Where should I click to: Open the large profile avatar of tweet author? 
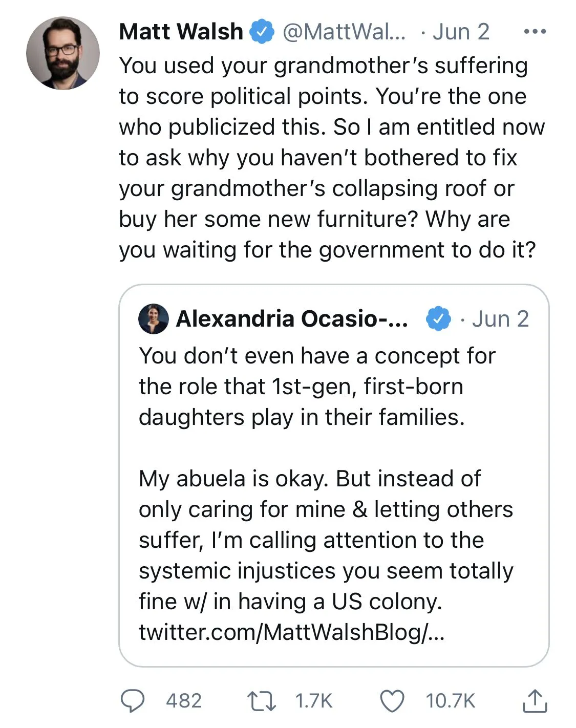coord(63,54)
